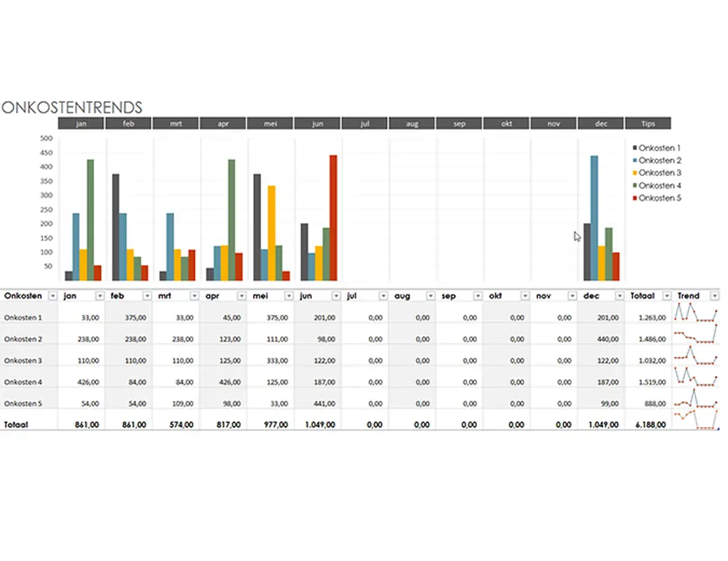
Task: Select the Onkosten 2 legend entry
Action: 659,160
